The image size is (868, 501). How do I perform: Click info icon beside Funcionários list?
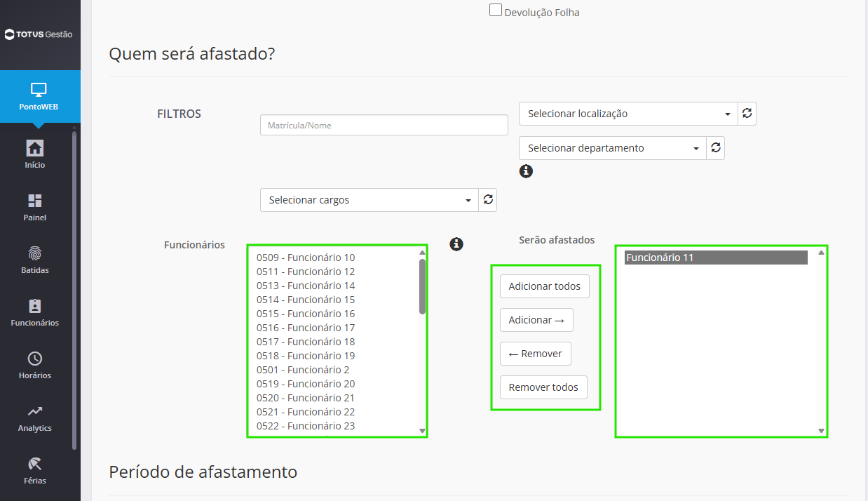pyautogui.click(x=456, y=244)
